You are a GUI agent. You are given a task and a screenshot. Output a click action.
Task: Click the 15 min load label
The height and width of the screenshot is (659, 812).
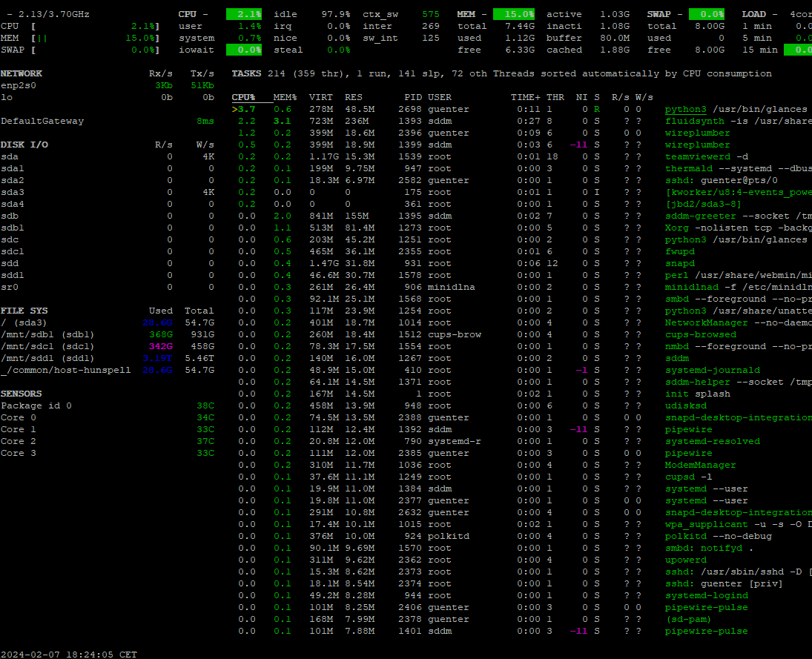point(759,50)
